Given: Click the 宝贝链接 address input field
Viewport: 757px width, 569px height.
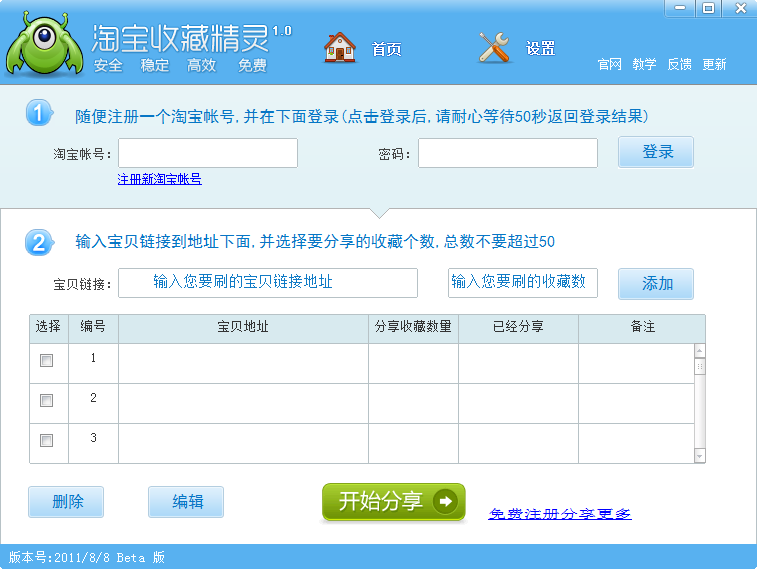Looking at the screenshot, I should pyautogui.click(x=268, y=283).
